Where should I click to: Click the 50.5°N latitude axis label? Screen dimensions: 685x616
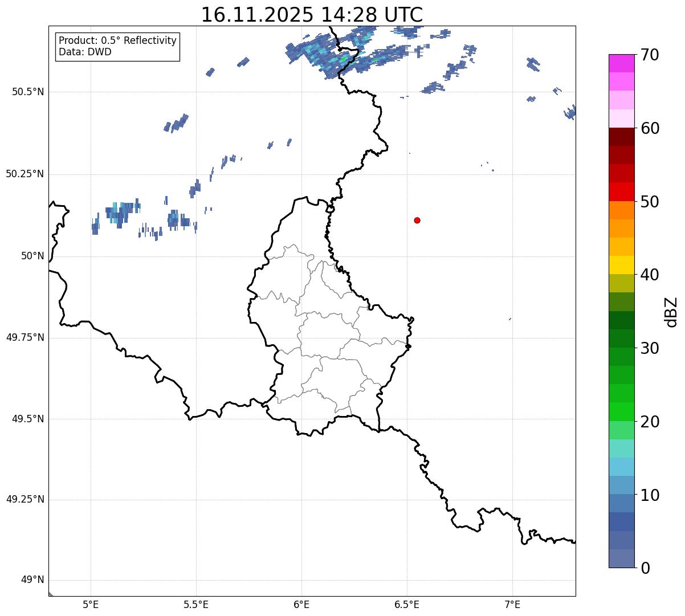click(x=28, y=92)
